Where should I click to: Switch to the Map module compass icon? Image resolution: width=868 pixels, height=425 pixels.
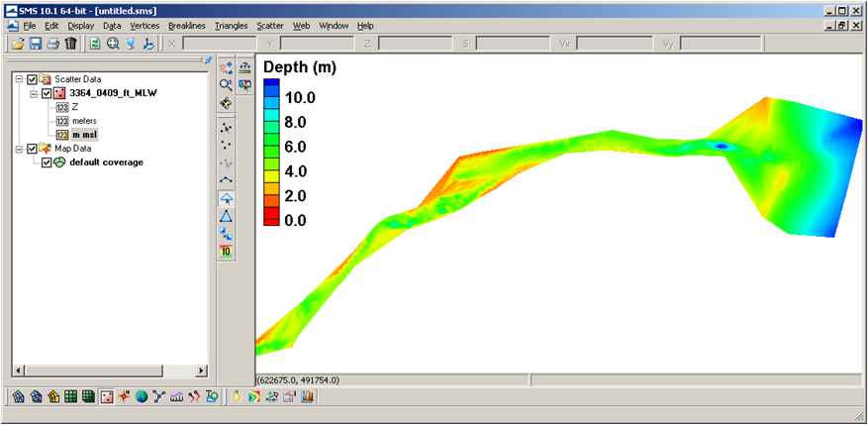[124, 396]
